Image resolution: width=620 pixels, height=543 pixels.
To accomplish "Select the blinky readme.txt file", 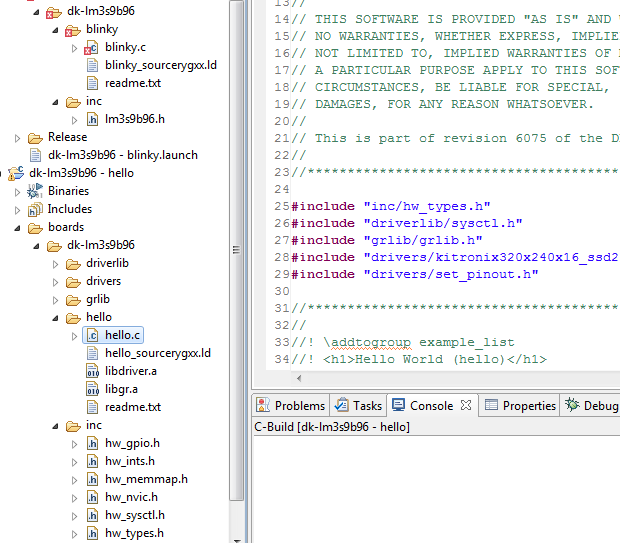I will click(133, 83).
